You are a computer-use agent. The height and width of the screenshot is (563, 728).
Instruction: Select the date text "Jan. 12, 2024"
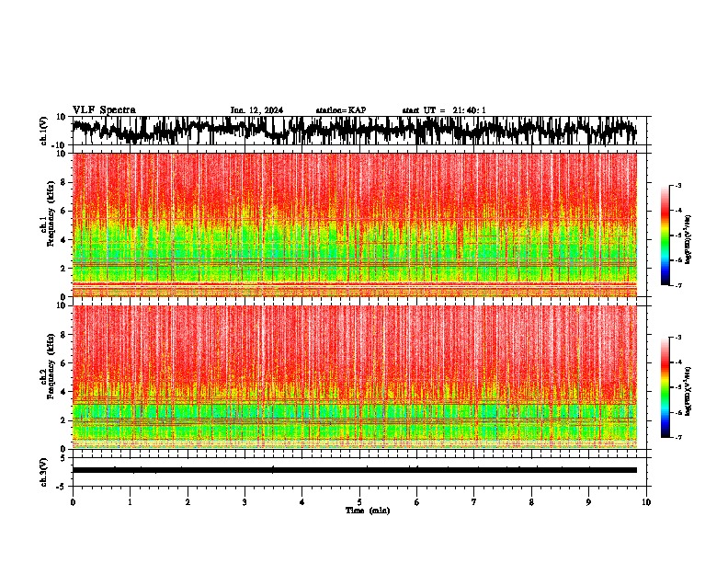pos(256,110)
